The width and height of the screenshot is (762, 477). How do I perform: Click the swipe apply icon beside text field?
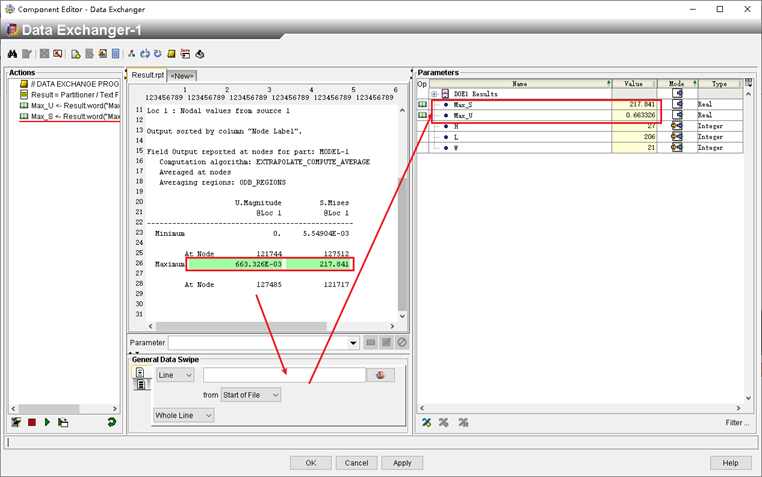tap(380, 375)
